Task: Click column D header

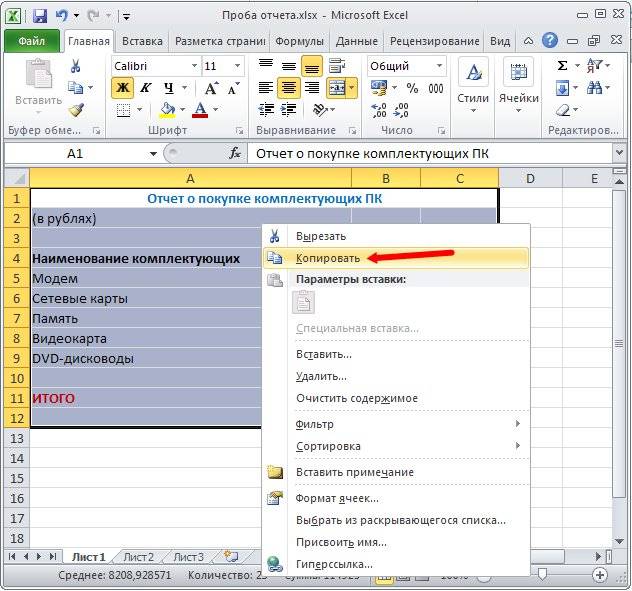Action: pos(530,179)
